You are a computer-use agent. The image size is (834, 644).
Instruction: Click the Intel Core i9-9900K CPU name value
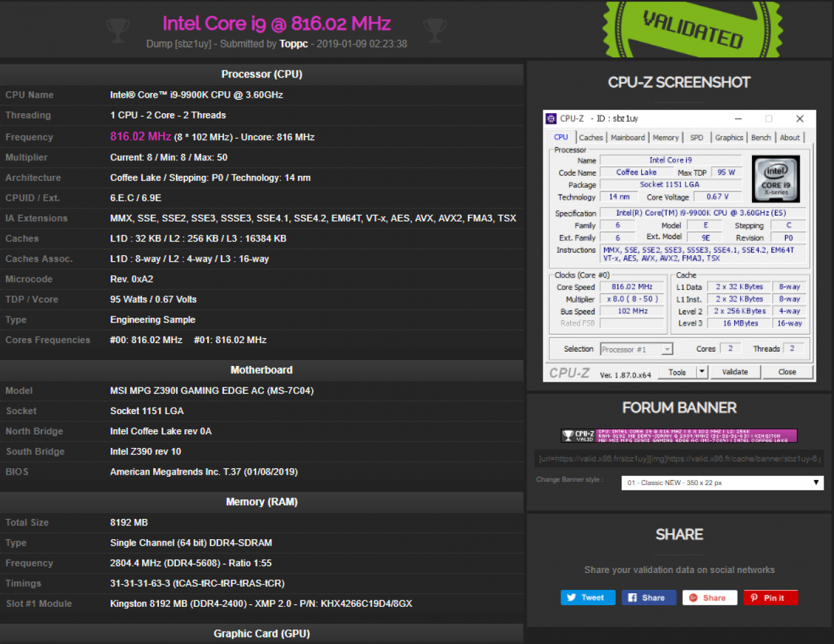tap(196, 95)
